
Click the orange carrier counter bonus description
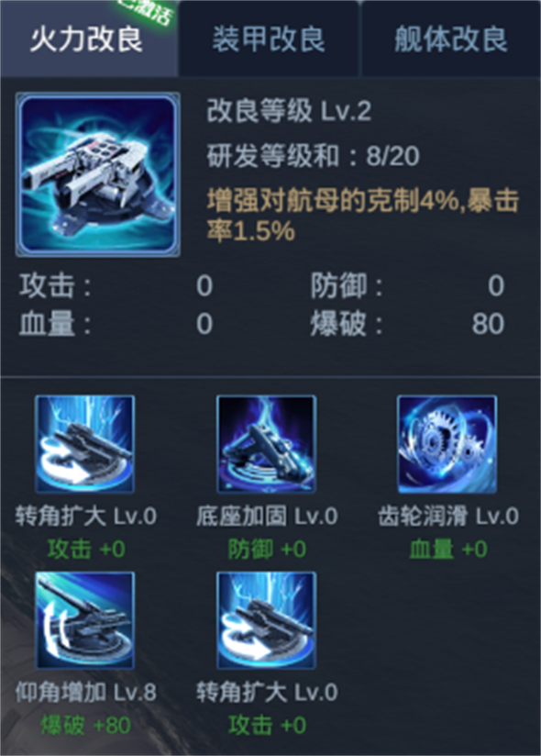tap(363, 215)
